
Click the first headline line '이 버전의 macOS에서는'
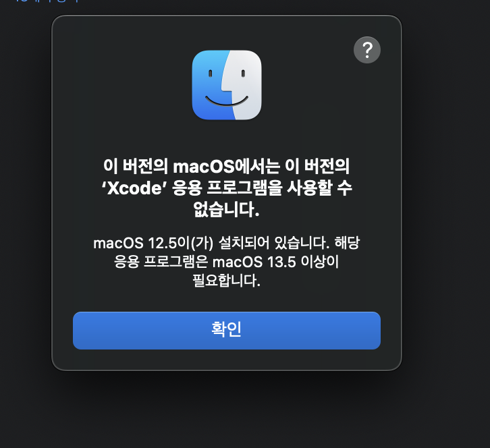pos(192,166)
